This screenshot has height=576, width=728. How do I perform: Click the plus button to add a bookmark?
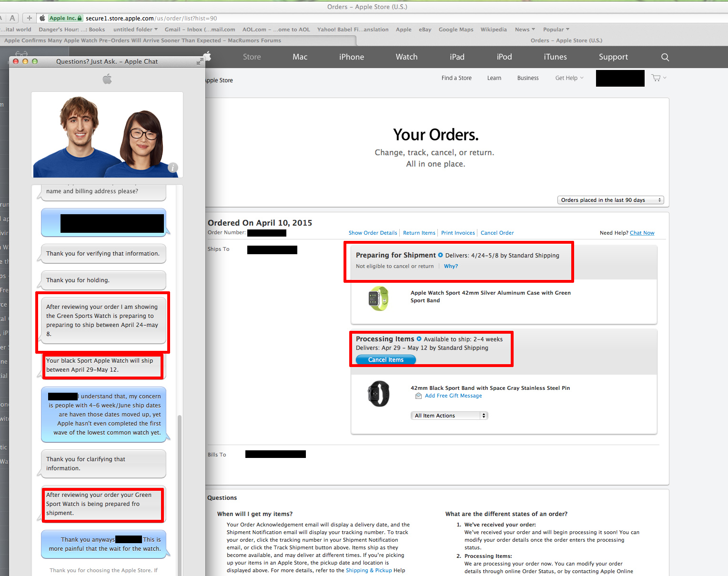click(x=30, y=18)
